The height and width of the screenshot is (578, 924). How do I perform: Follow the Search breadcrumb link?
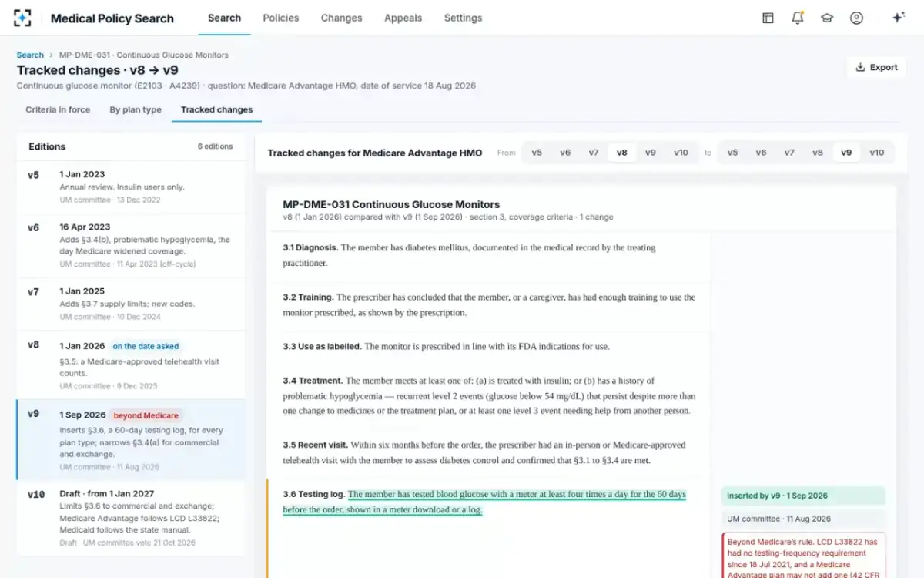click(30, 55)
